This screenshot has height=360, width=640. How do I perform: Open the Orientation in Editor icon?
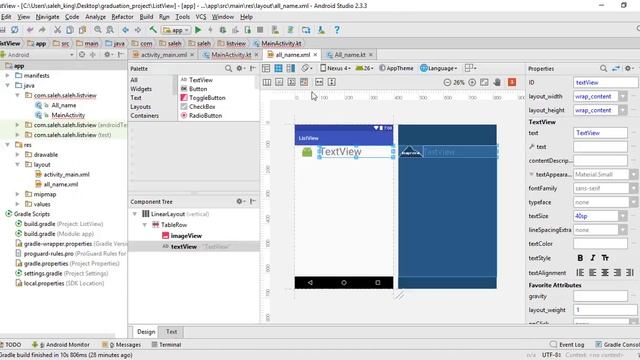(307, 68)
